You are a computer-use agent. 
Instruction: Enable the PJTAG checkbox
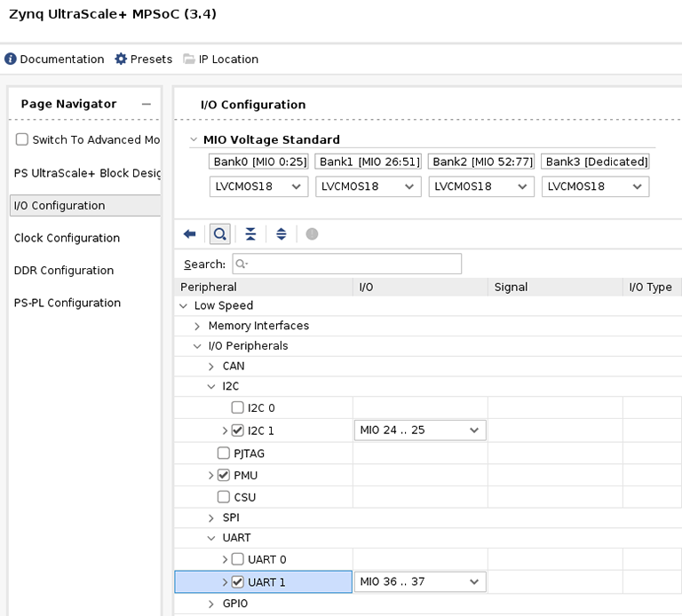pos(223,454)
